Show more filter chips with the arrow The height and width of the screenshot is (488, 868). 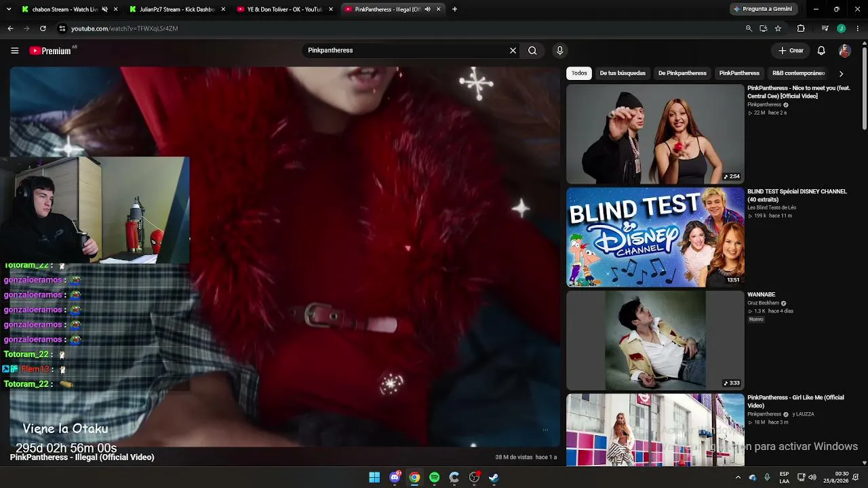click(x=841, y=73)
